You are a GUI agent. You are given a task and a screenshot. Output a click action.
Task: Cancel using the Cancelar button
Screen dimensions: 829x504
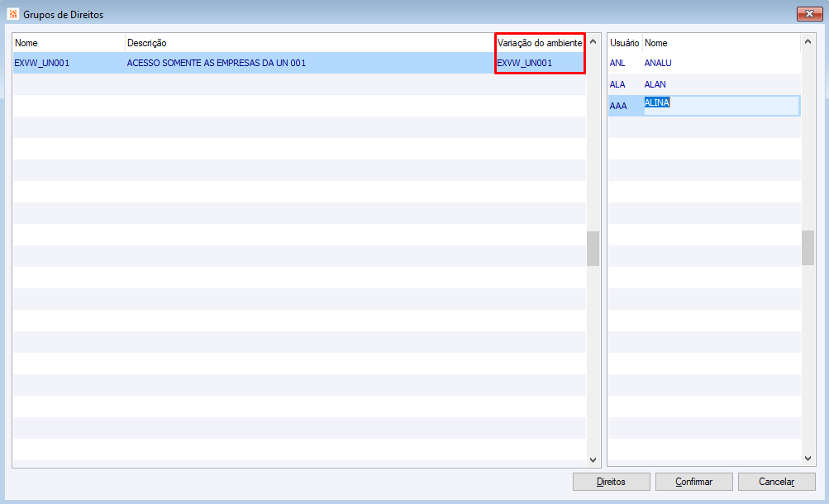tap(776, 482)
